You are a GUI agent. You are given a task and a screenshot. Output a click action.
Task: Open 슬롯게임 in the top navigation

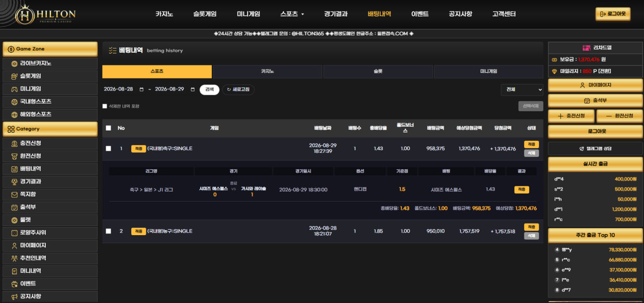205,14
